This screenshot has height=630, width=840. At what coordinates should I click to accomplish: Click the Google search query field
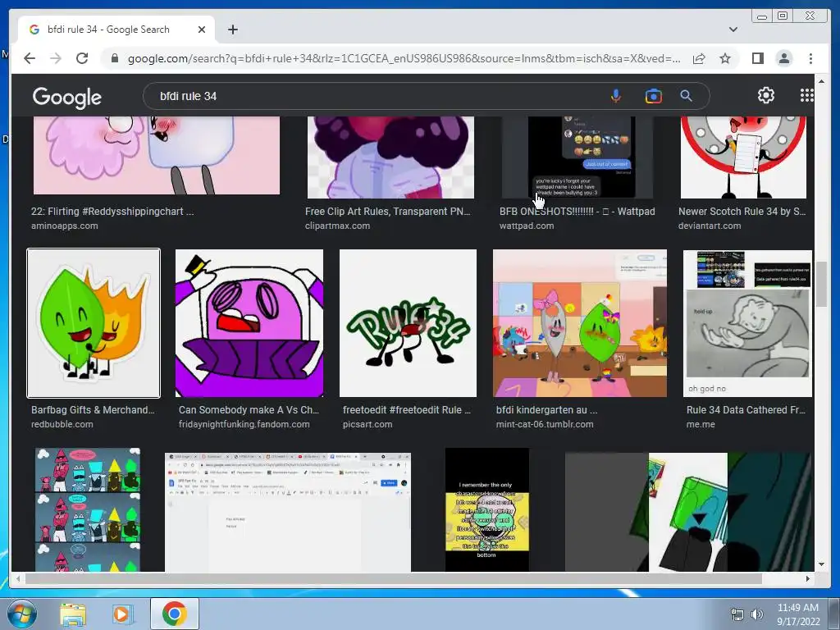coord(375,96)
